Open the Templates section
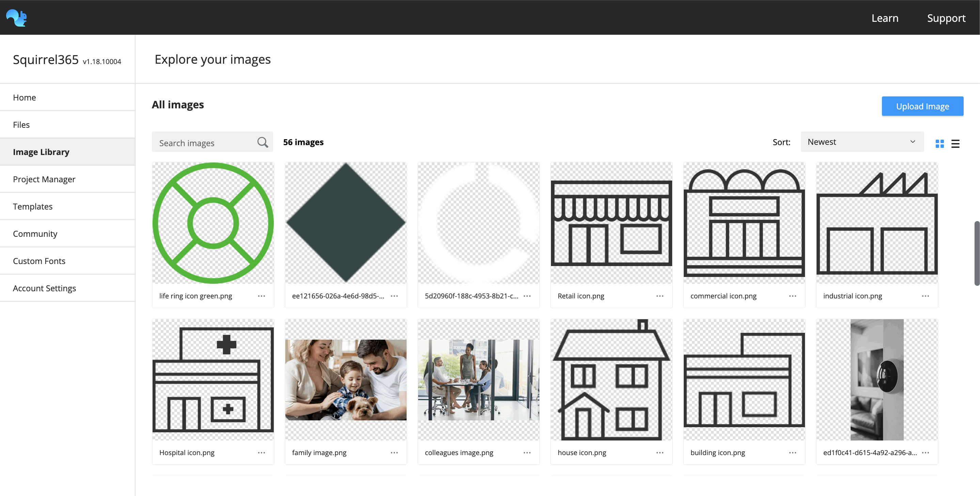980x496 pixels. [x=33, y=206]
